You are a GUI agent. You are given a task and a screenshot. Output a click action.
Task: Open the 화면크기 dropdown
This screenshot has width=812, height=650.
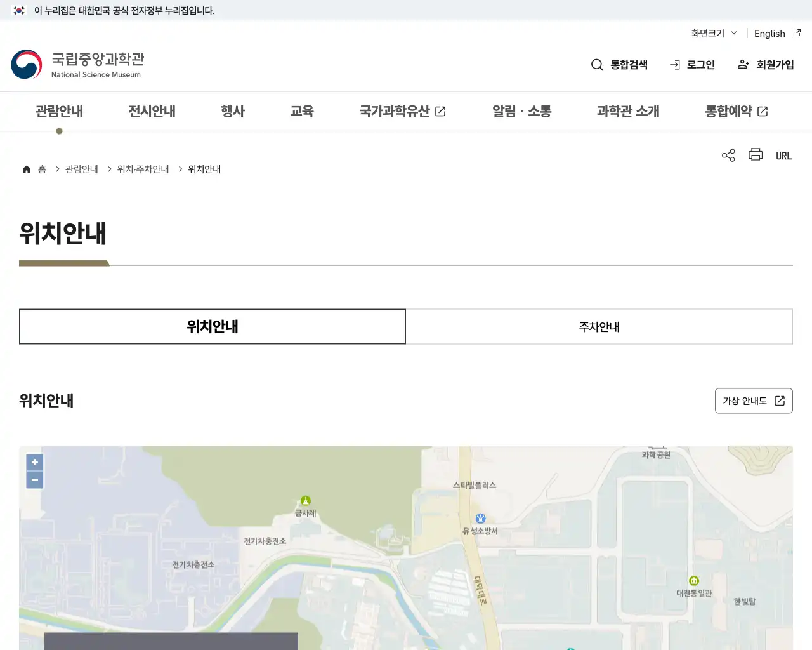click(713, 33)
